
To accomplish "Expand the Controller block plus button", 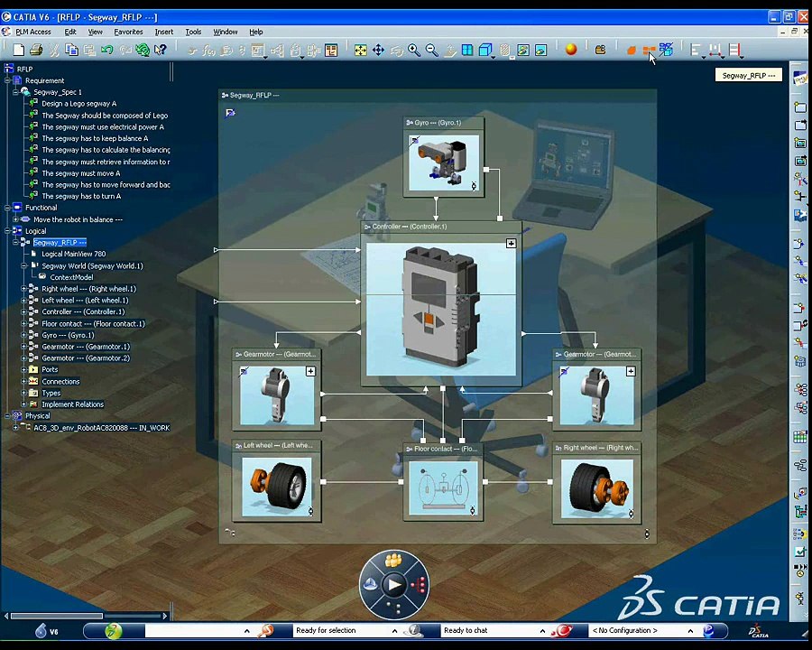I will 512,243.
